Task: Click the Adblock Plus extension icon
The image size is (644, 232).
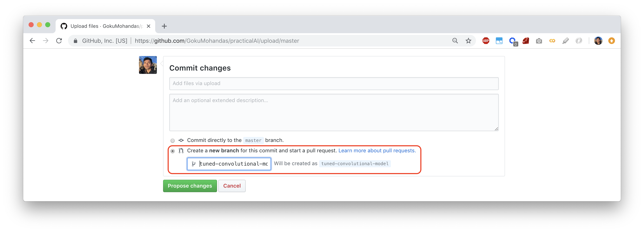Action: [485, 41]
